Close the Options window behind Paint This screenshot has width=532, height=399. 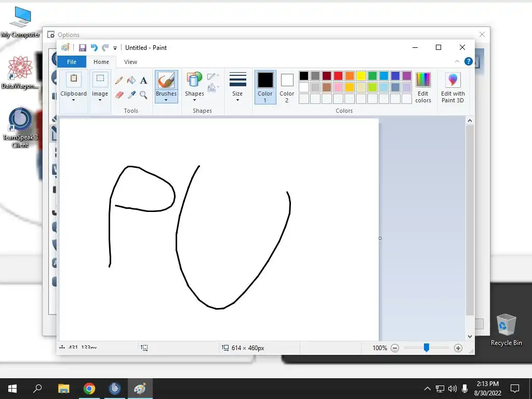point(482,34)
